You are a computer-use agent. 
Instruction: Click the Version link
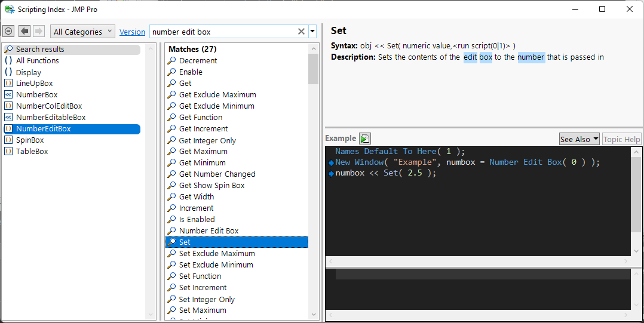132,32
